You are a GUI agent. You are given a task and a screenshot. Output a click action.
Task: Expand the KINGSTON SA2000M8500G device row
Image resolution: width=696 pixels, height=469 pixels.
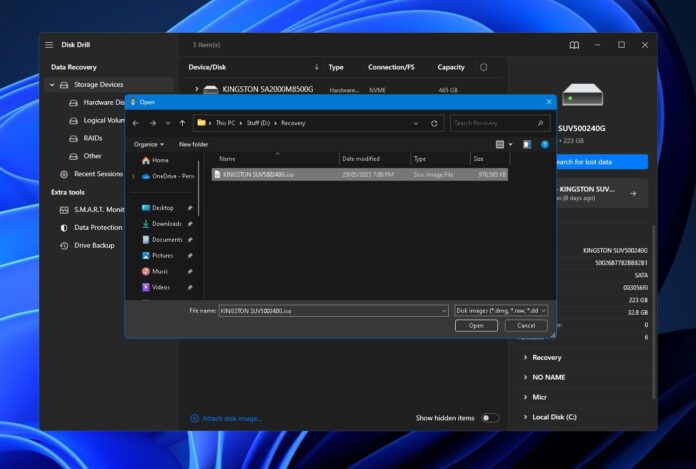point(194,89)
